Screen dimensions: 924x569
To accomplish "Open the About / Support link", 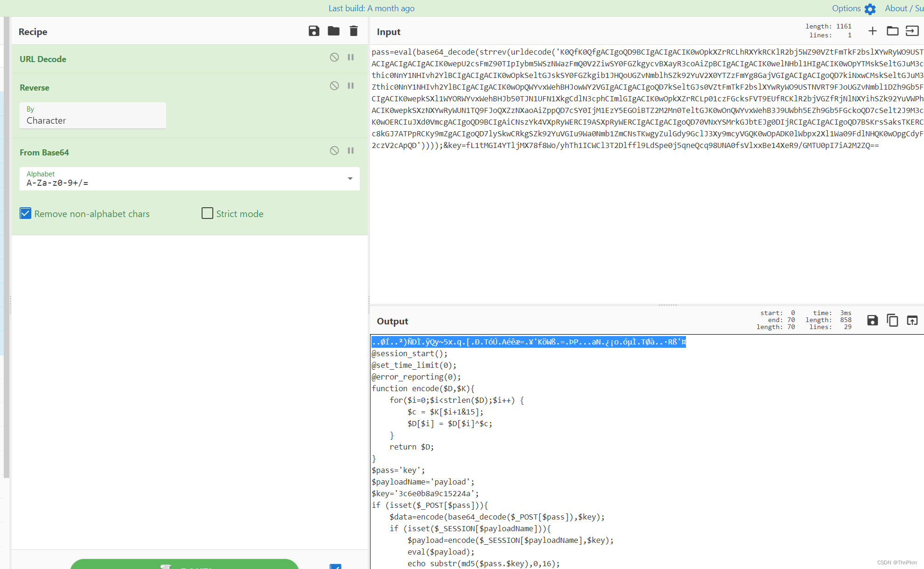I will point(903,8).
